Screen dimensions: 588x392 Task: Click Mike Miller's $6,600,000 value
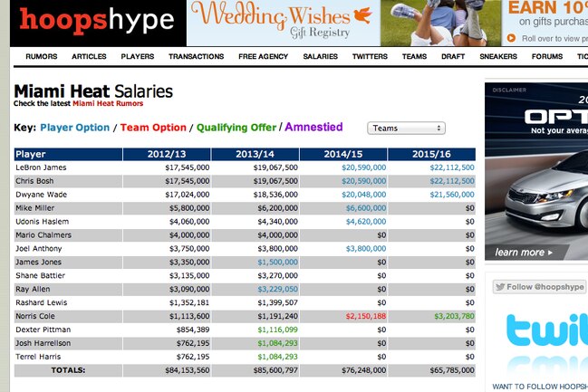pos(366,208)
